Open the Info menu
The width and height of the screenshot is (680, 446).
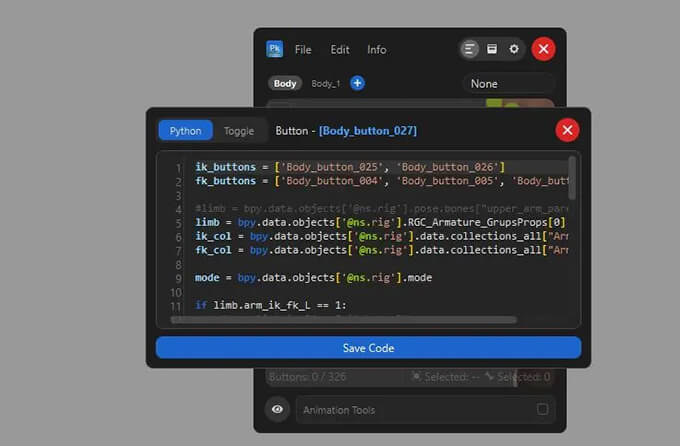coord(376,50)
